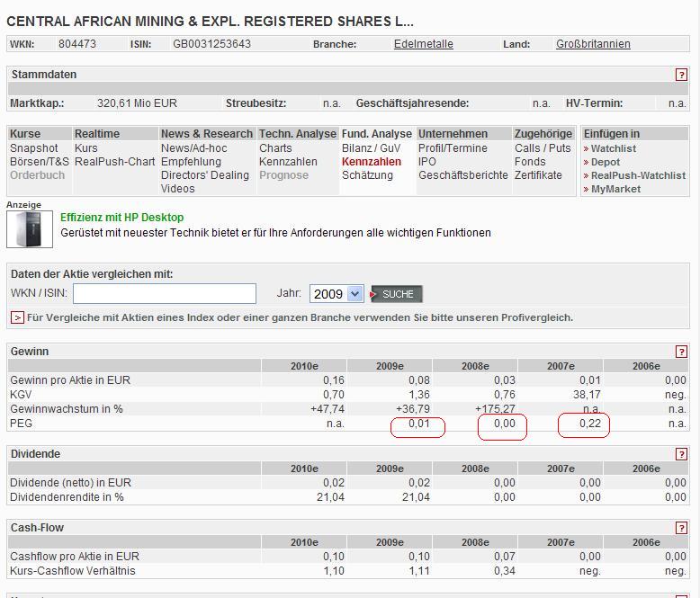Open Directors' Dealing under News & Research
This screenshot has width=700, height=598.
point(204,175)
